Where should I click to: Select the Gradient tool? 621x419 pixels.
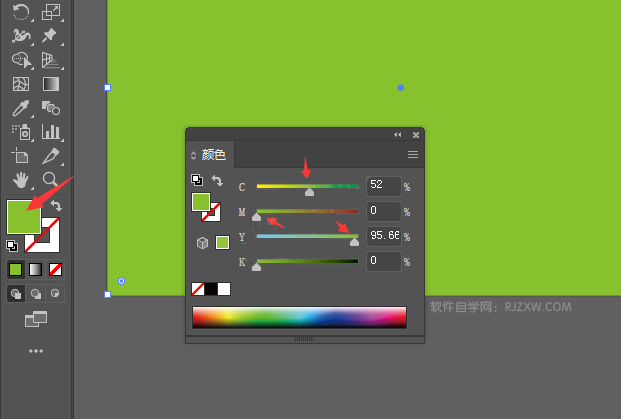pos(51,84)
